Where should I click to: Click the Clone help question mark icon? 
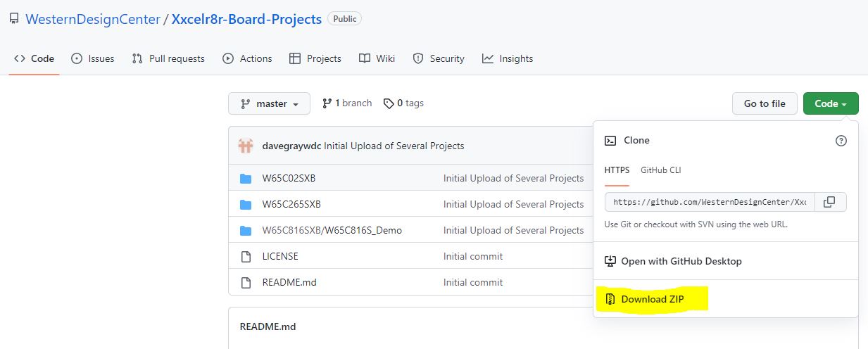pos(841,141)
